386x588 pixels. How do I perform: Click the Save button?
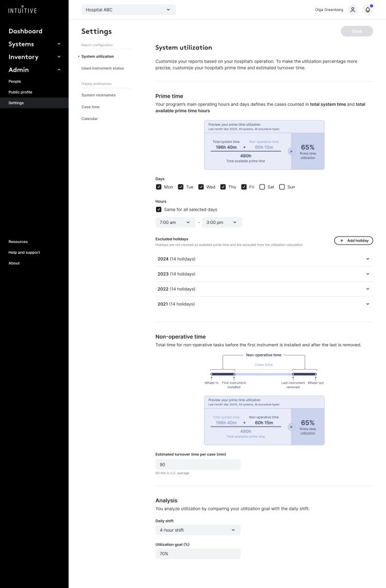point(357,31)
